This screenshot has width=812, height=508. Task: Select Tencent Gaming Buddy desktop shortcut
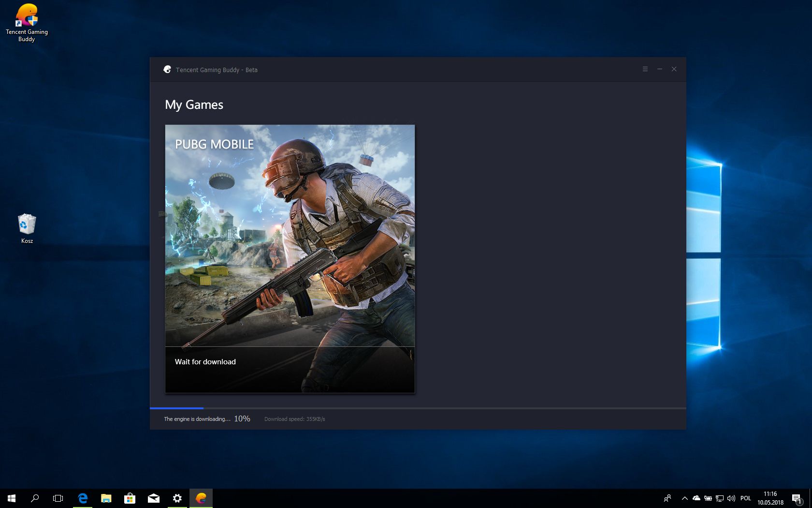(x=27, y=23)
